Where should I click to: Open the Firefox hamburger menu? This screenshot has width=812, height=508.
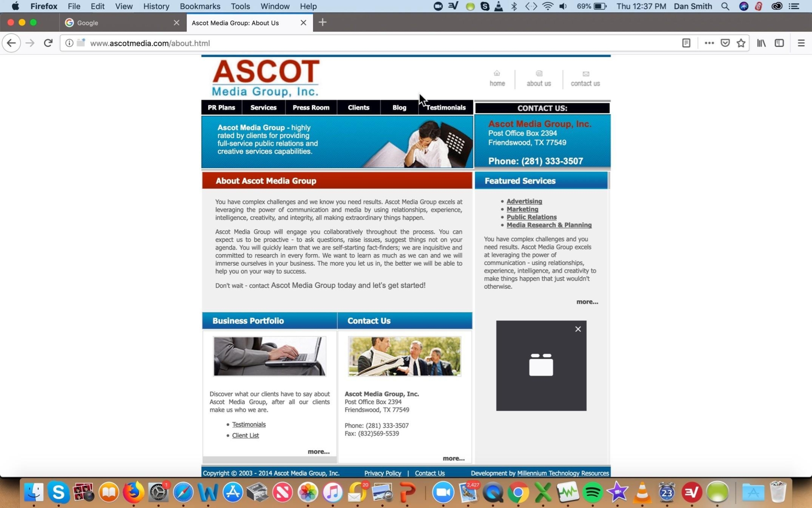pyautogui.click(x=801, y=43)
